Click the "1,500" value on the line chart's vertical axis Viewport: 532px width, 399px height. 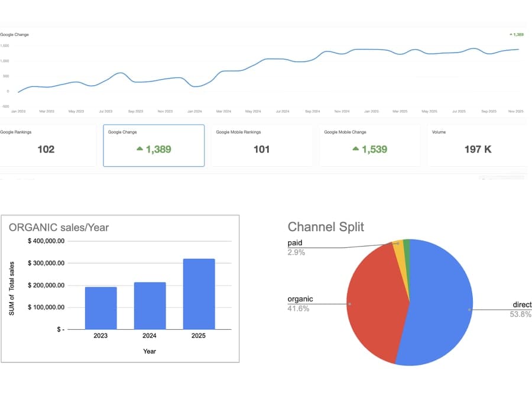pyautogui.click(x=5, y=46)
